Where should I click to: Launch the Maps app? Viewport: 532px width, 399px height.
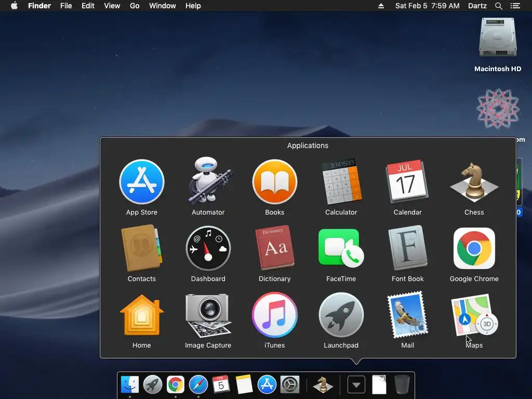pos(474,315)
